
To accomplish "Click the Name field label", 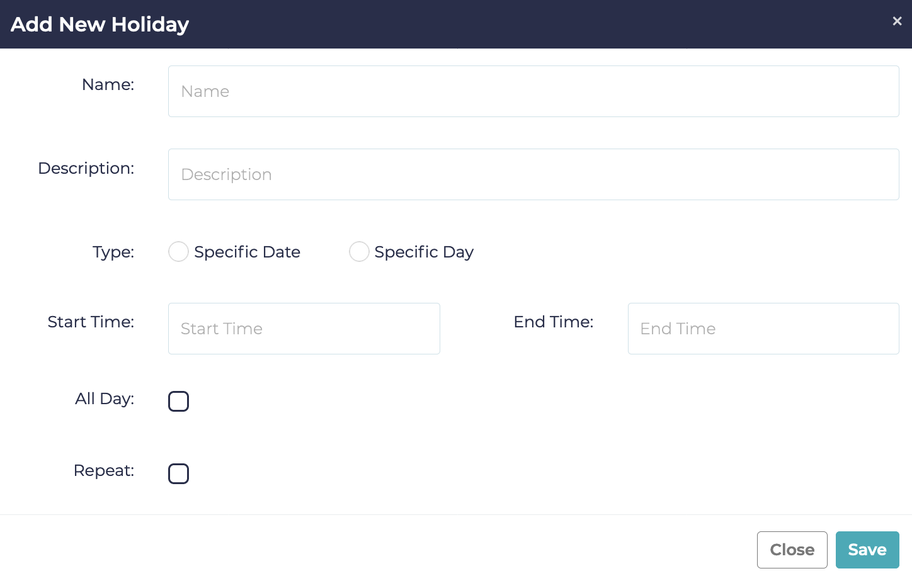I will click(108, 84).
